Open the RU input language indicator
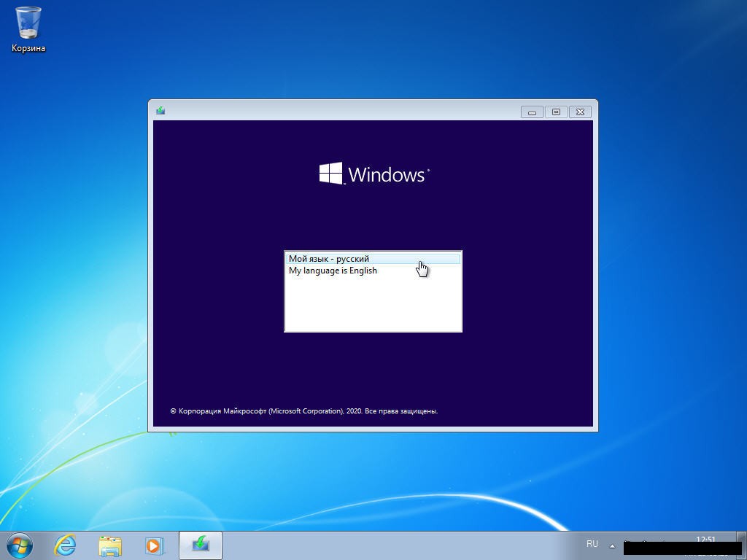The image size is (747, 560). 592,544
